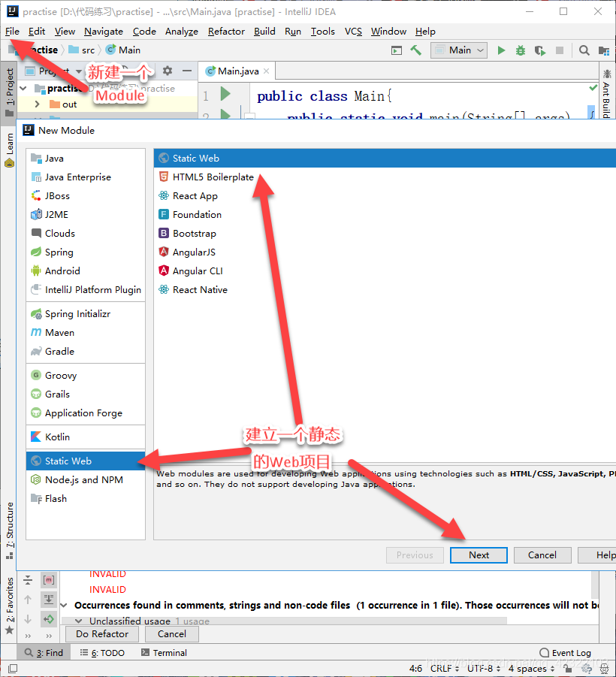Expand the out folder node
The width and height of the screenshot is (616, 677).
coord(37,104)
